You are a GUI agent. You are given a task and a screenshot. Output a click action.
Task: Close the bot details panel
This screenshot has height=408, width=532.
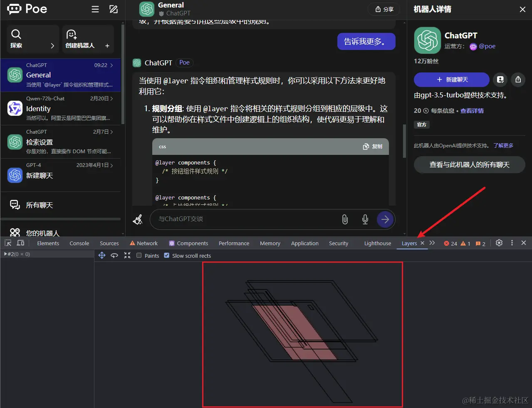pyautogui.click(x=522, y=9)
